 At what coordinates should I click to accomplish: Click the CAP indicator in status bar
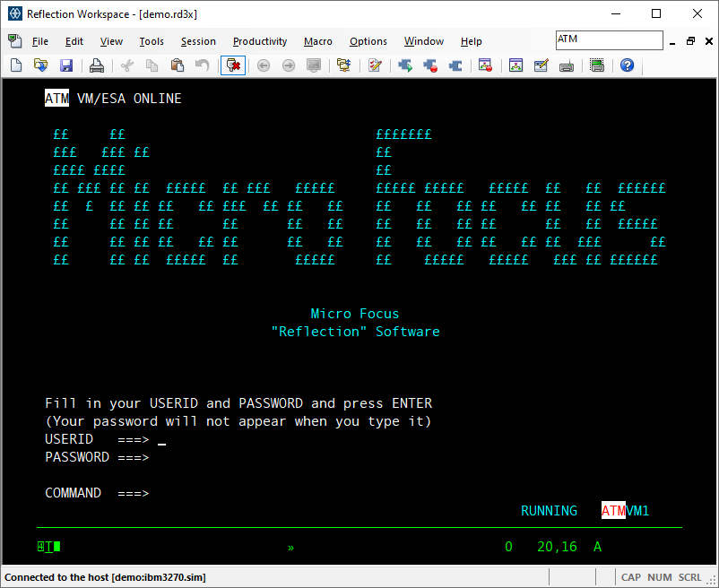pos(631,577)
